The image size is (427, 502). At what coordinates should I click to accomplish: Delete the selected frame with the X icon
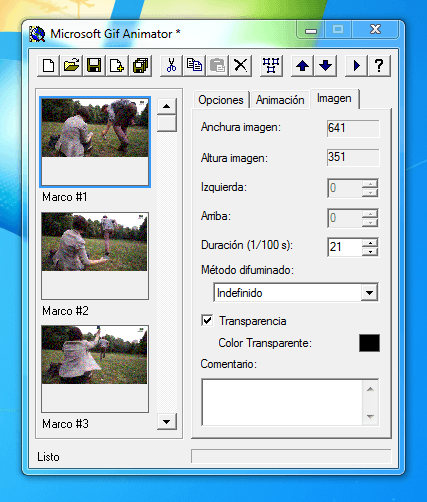click(240, 65)
